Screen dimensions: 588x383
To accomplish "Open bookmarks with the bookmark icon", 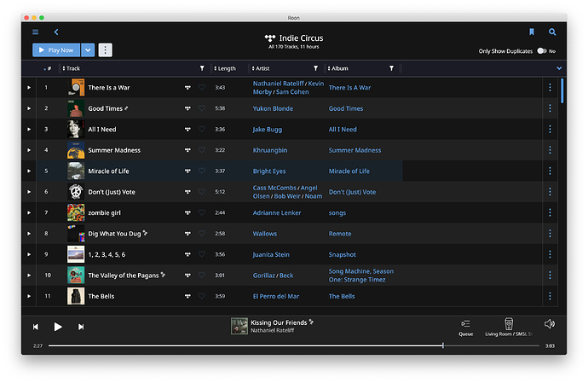I will click(532, 32).
